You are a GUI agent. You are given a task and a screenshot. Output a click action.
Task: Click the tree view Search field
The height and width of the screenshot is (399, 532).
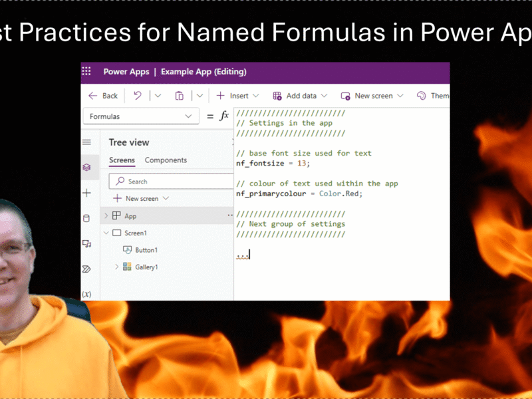171,182
